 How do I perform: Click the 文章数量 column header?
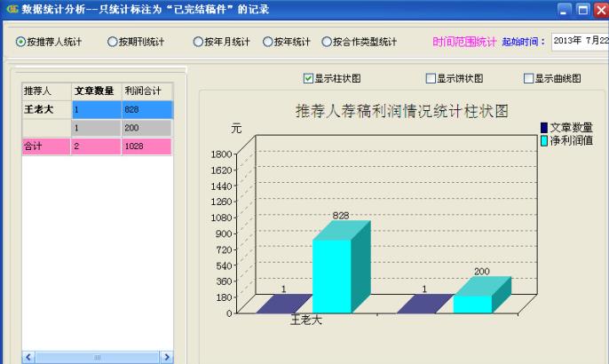97,91
